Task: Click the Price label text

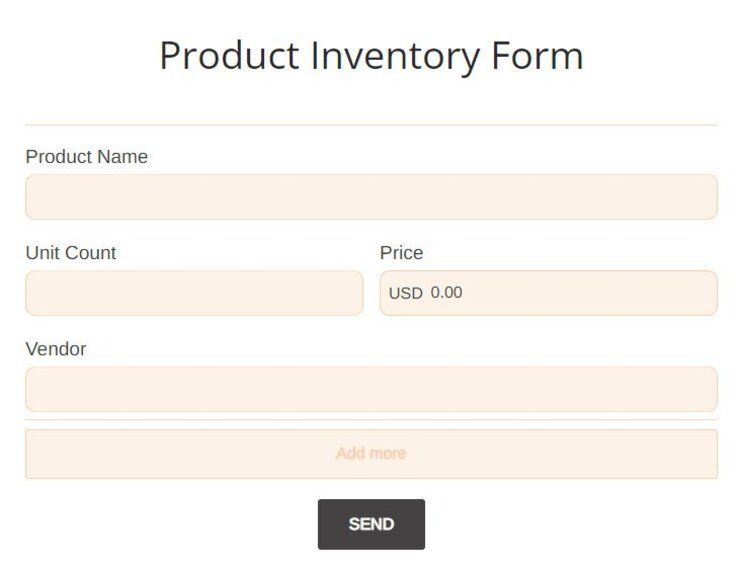Action: (401, 253)
